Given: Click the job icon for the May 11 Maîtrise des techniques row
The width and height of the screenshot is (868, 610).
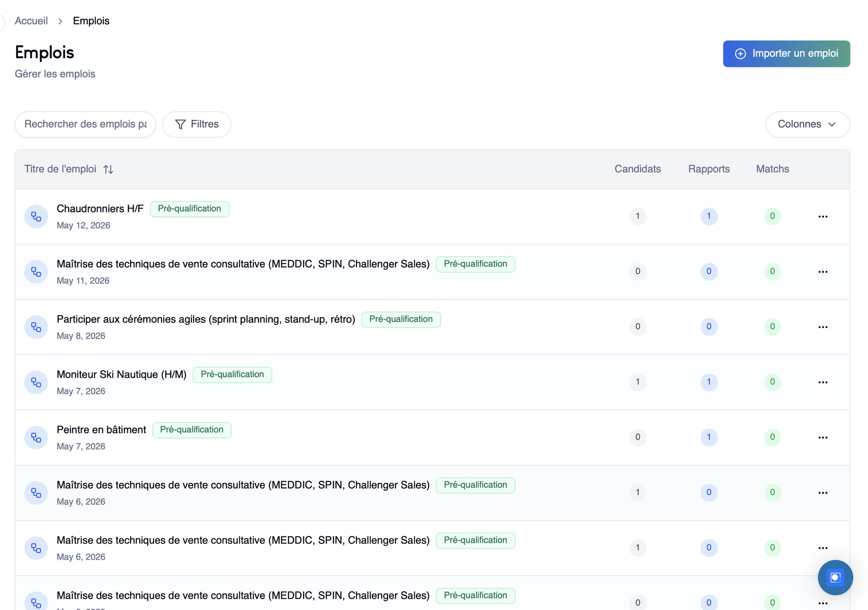Looking at the screenshot, I should click(36, 272).
